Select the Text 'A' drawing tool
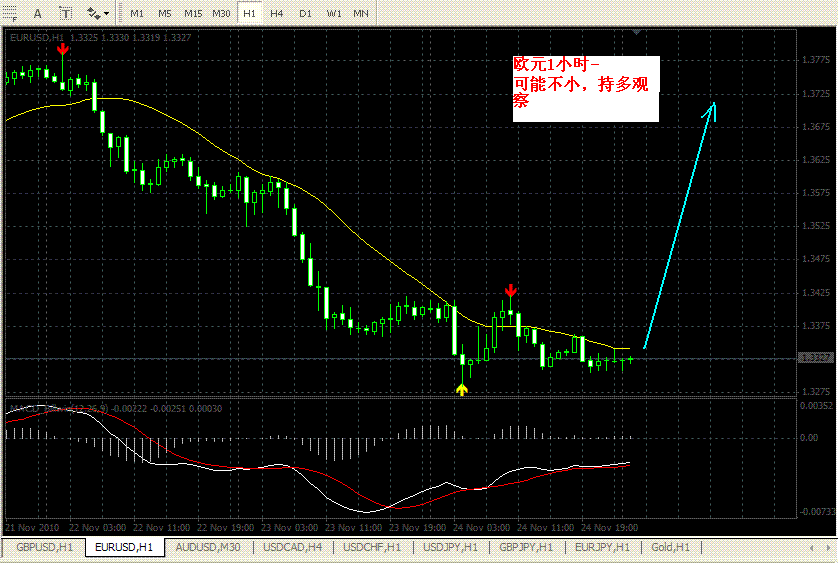 pyautogui.click(x=37, y=13)
